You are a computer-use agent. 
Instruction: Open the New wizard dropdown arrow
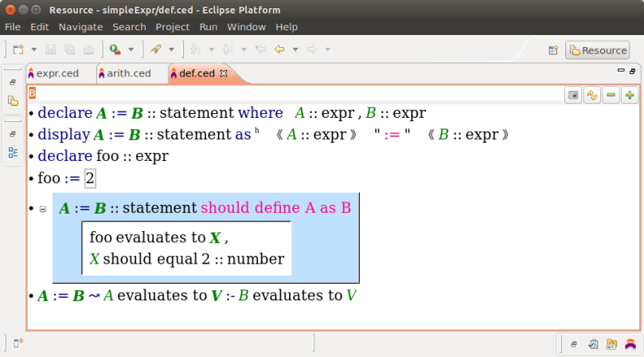[x=34, y=49]
